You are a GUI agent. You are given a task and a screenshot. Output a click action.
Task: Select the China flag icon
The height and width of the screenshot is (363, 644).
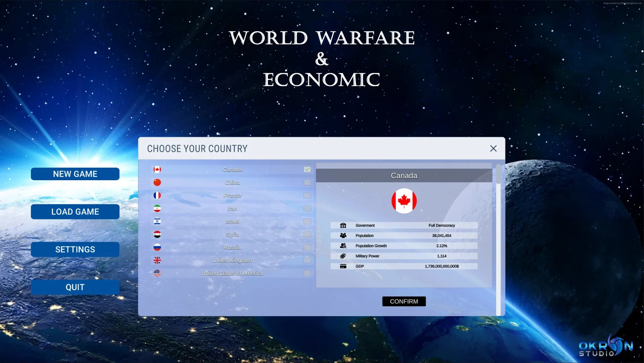click(157, 183)
